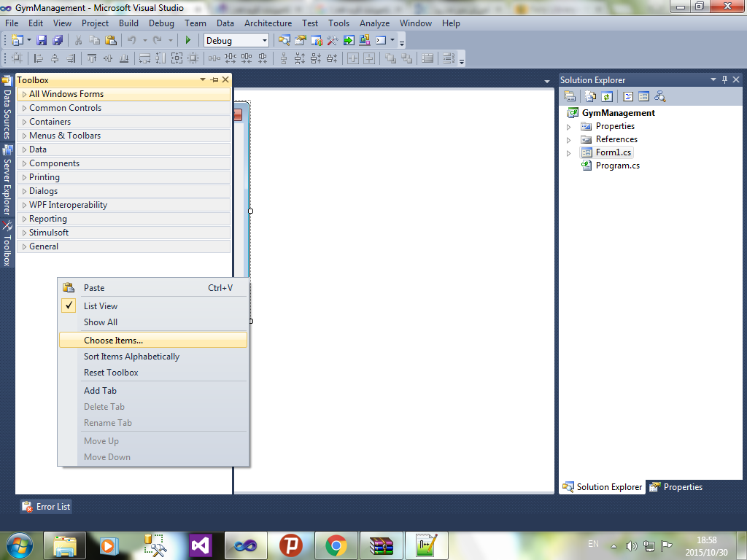Screen dimensions: 747x560
Task: Expand the References node in Solution Explorer
Action: [x=568, y=140]
